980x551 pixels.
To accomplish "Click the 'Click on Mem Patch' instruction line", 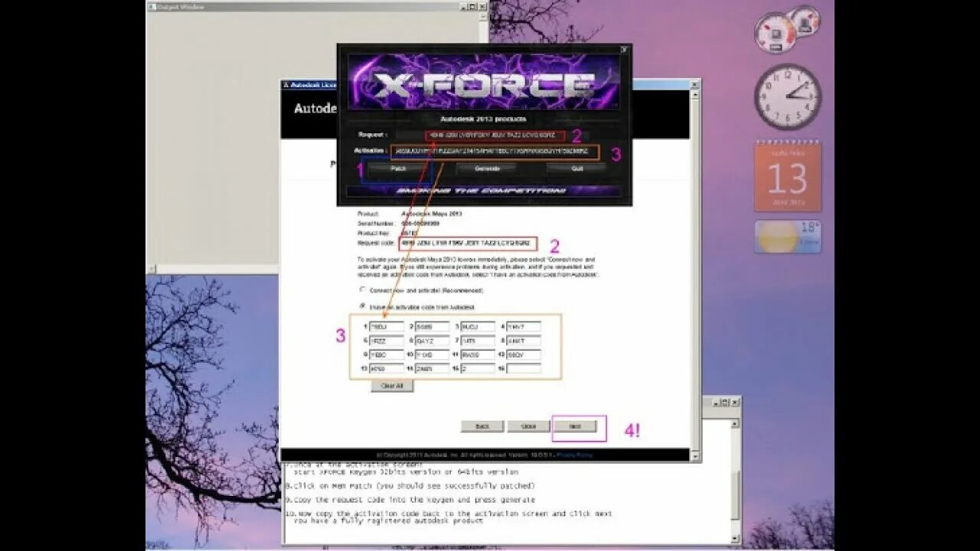I will coord(410,486).
